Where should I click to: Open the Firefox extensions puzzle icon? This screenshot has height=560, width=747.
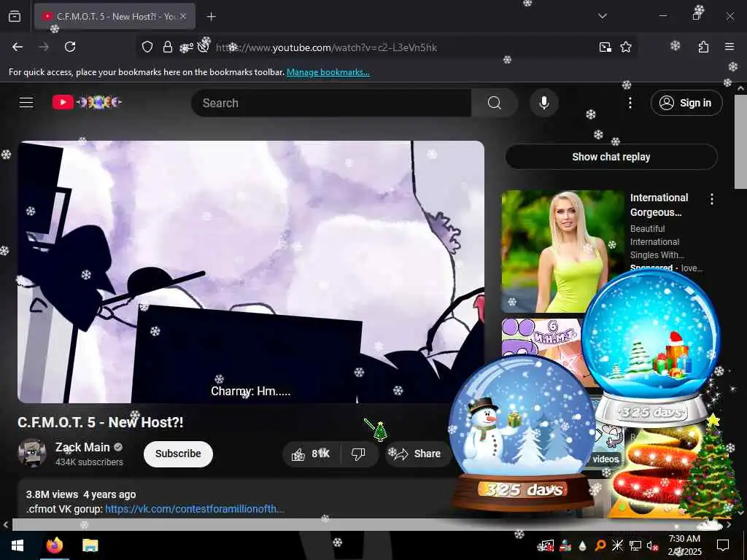click(703, 47)
